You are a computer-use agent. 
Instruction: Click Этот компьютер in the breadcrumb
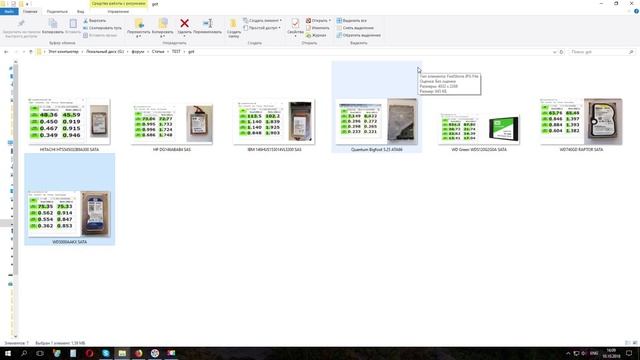(x=63, y=52)
